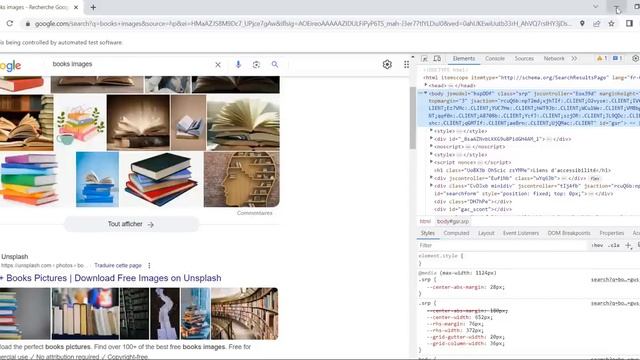Open the circular library Unsplash thumbnail

pos(244,313)
